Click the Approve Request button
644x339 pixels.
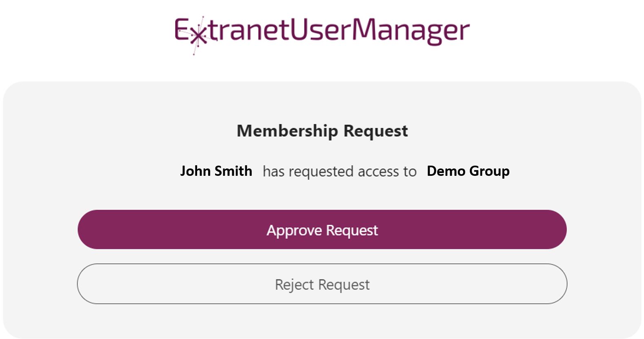[x=322, y=230]
